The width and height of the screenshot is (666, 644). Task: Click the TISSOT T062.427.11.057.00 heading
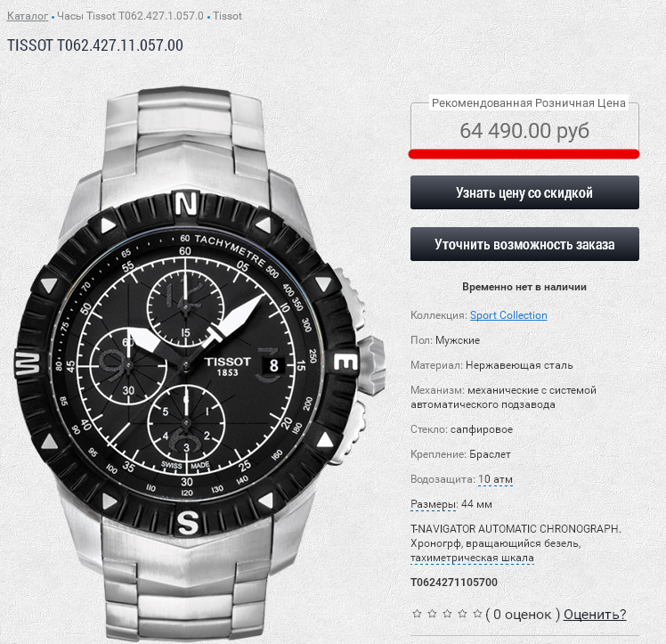pyautogui.click(x=95, y=45)
